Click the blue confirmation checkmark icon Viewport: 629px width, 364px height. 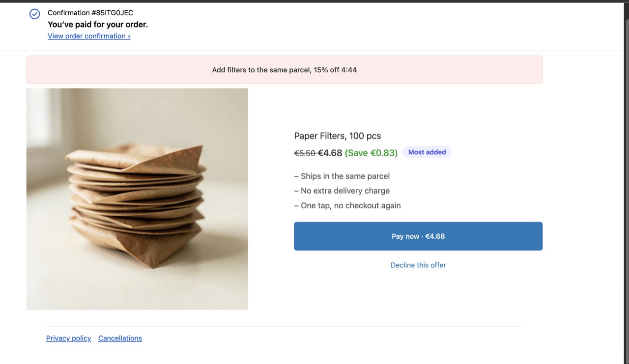pos(34,14)
